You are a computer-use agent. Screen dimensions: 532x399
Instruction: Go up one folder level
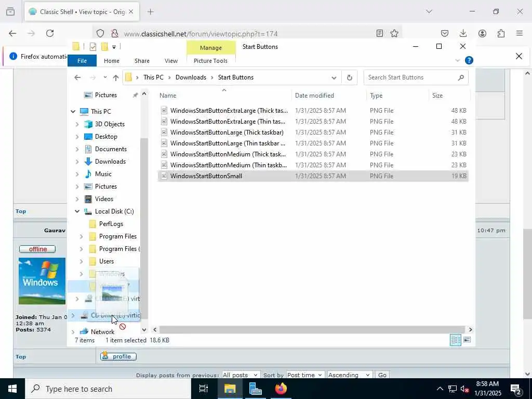[116, 77]
